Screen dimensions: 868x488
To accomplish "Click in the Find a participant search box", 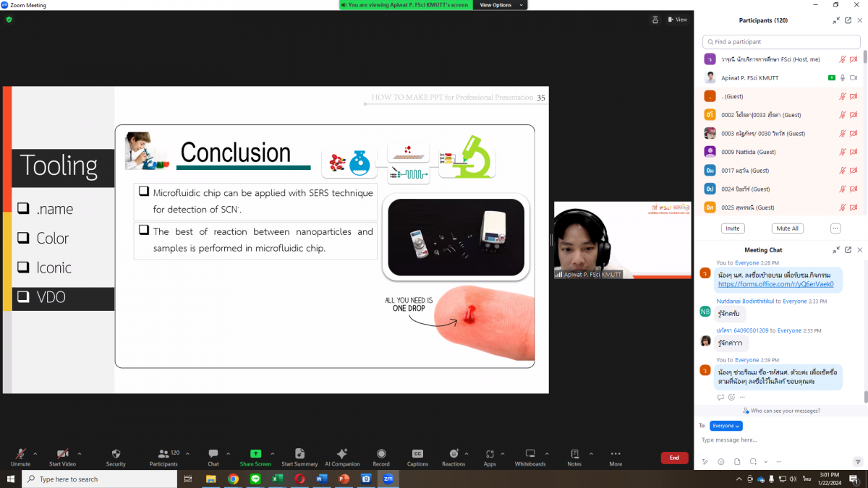I will (781, 42).
